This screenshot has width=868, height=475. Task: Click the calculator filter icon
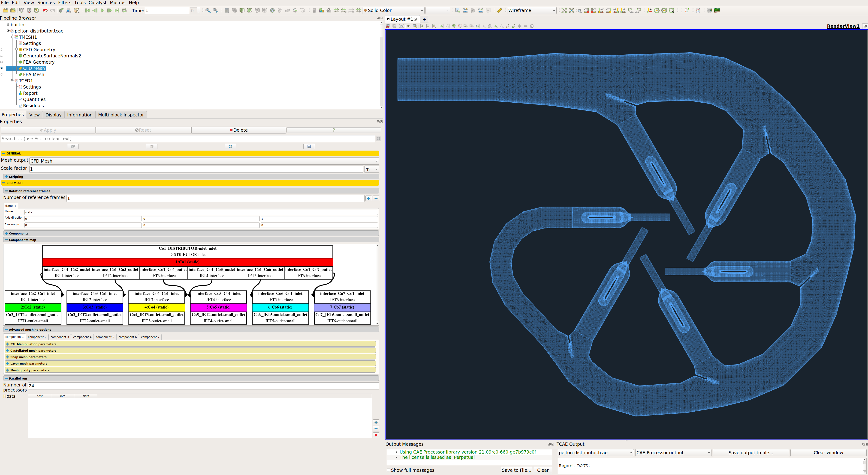tap(226, 10)
